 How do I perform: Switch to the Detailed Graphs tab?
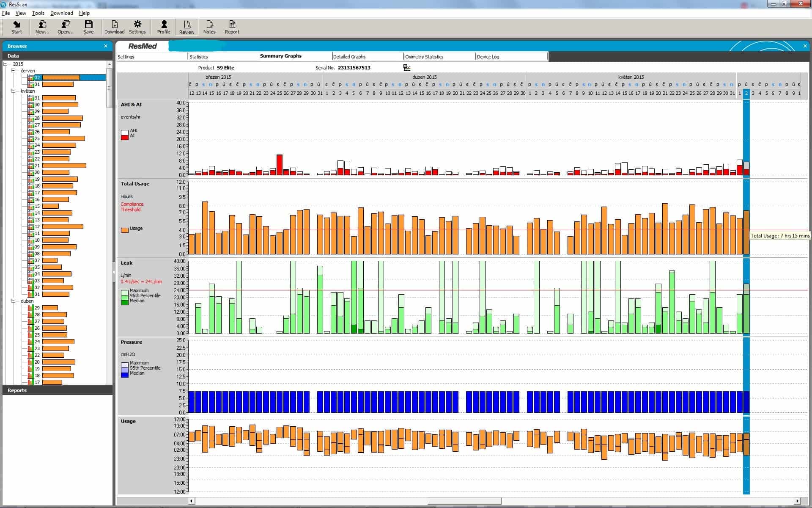pyautogui.click(x=349, y=56)
